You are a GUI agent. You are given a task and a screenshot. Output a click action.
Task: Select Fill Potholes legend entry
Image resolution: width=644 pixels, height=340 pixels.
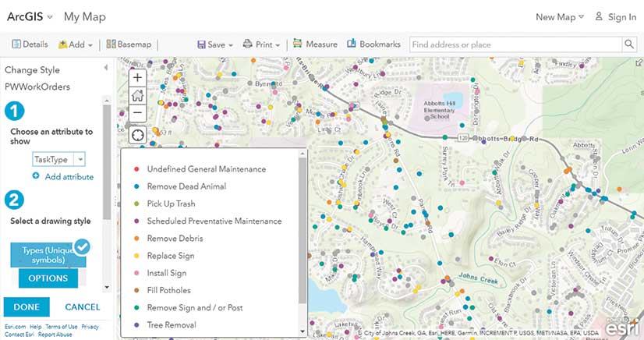point(169,290)
